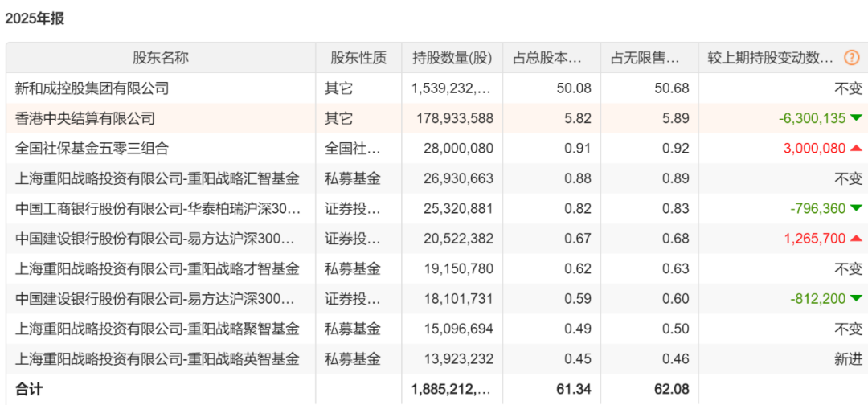This screenshot has width=868, height=405.
Task: Click holdings value 26,930,663
Action: [460, 178]
